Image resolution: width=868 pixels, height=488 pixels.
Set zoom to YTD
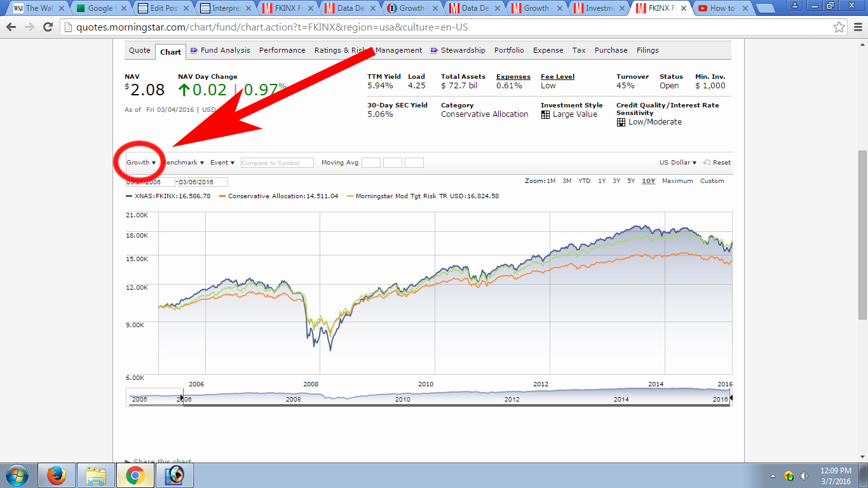pyautogui.click(x=584, y=181)
